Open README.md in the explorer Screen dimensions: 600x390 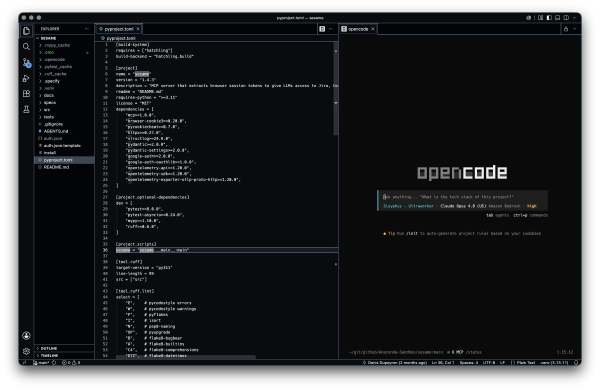point(64,167)
